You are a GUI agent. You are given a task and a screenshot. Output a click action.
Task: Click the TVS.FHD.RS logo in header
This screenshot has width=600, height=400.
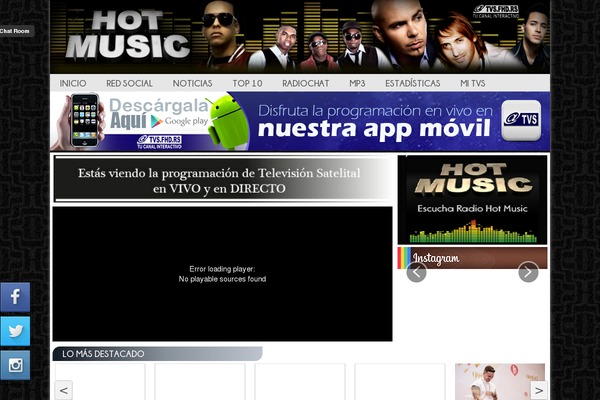click(496, 11)
